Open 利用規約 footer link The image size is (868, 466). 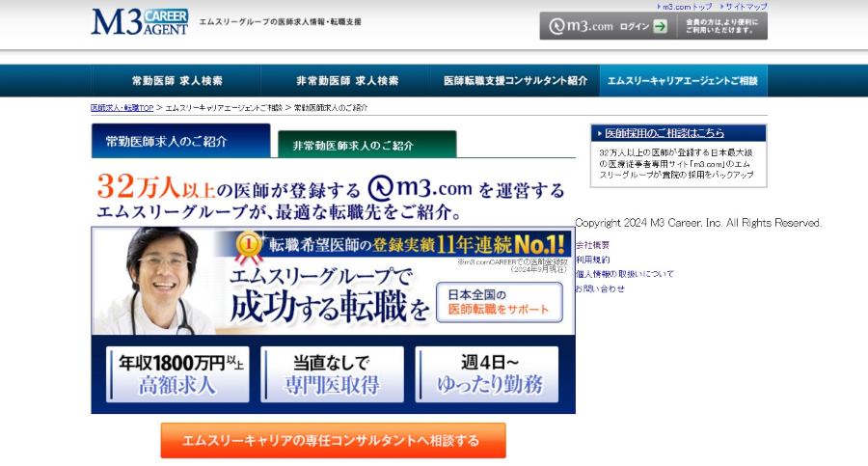(592, 260)
